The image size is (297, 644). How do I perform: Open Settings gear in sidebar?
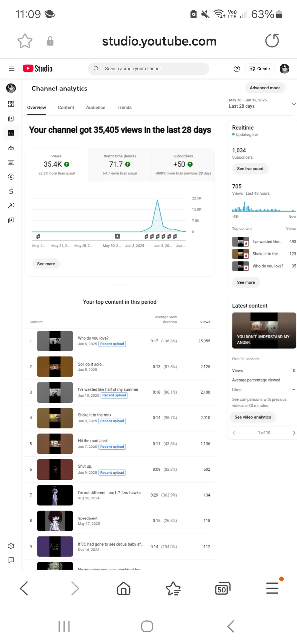(11, 546)
